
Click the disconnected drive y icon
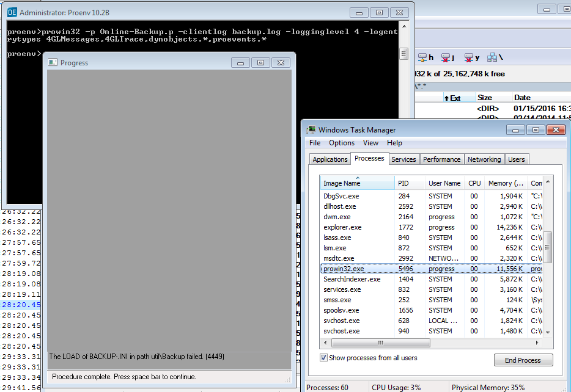point(469,57)
